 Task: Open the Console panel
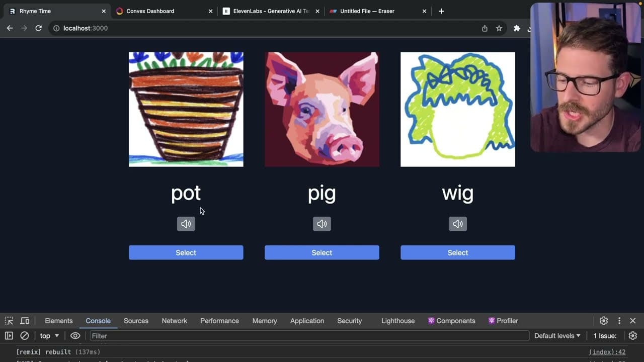[x=98, y=321]
